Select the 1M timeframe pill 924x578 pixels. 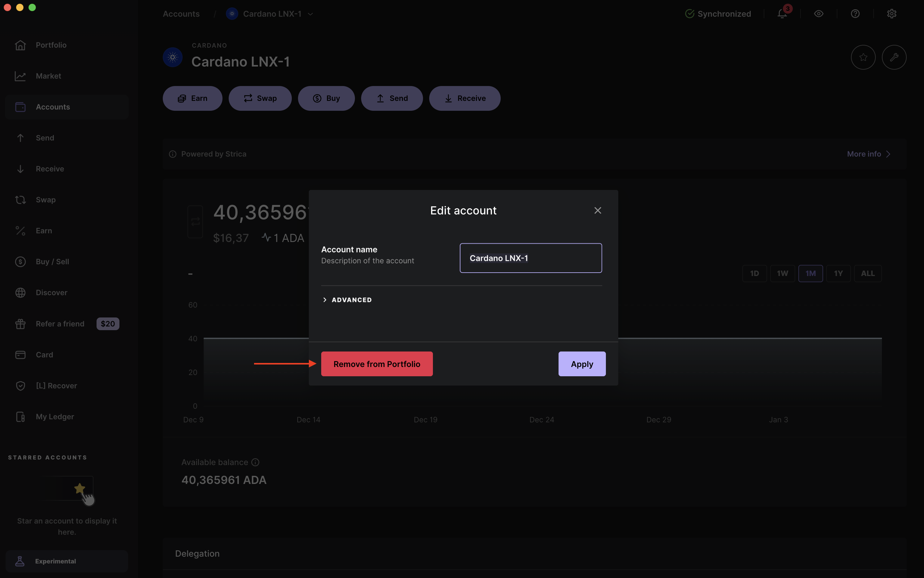[810, 273]
